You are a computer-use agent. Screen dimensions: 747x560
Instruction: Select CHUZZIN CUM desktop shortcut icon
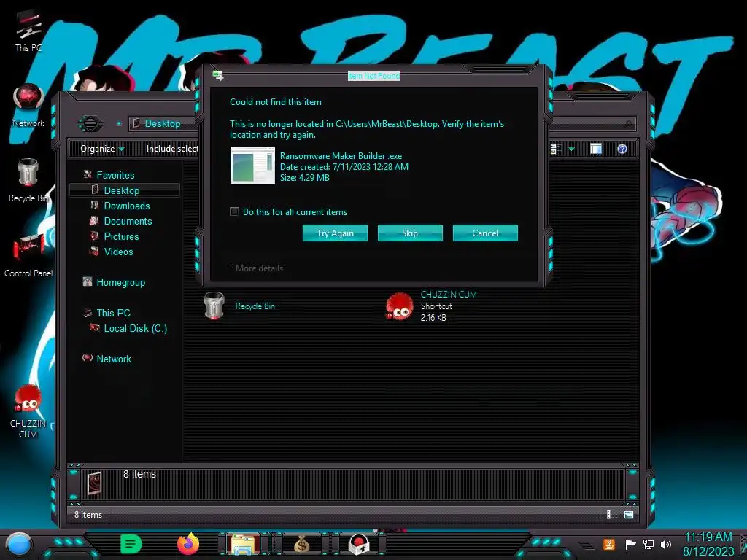coord(28,411)
